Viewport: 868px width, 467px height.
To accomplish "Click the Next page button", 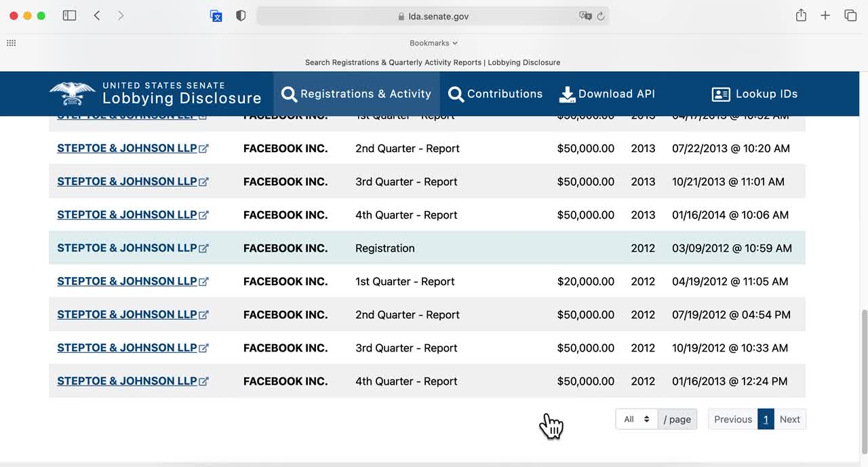I will [789, 419].
